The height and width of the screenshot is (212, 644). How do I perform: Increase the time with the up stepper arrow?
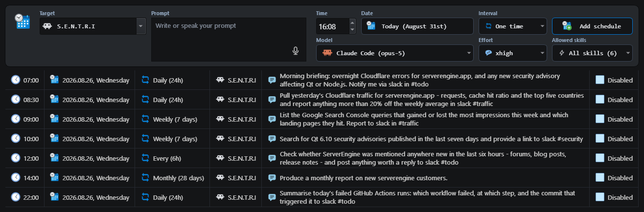[x=352, y=22]
